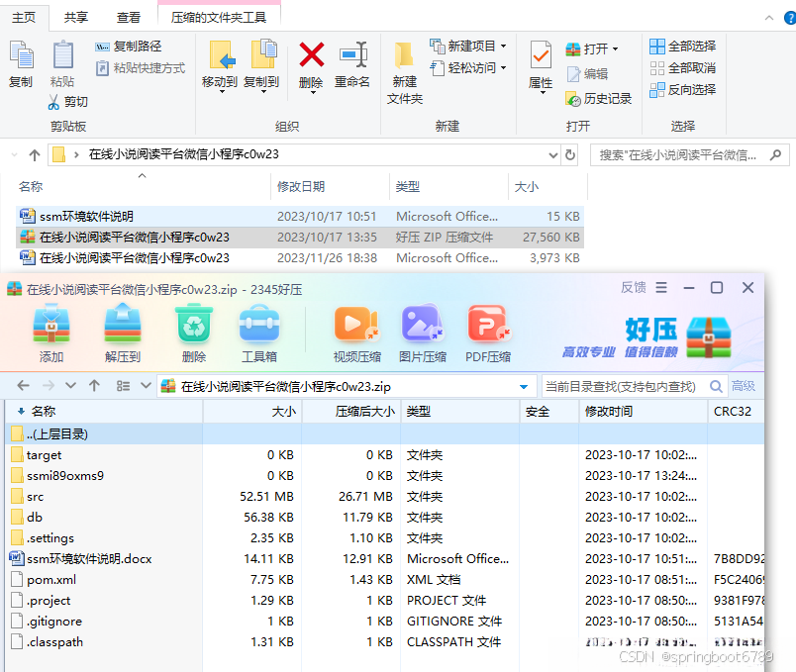Screen dimensions: 796x672
Task: Open the 好压 view mode dropdown arrow
Action: 146,386
